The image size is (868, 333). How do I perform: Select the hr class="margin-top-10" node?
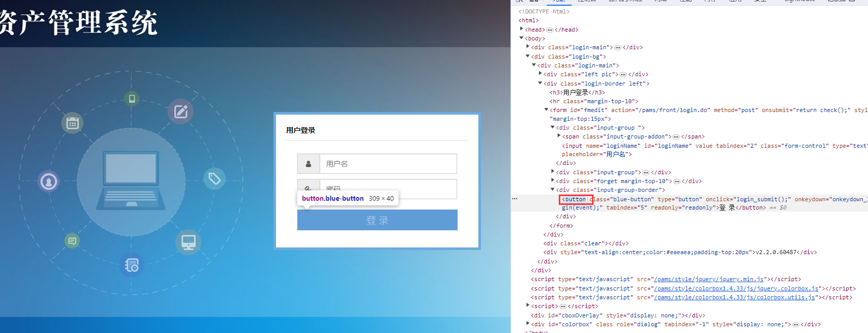point(594,101)
